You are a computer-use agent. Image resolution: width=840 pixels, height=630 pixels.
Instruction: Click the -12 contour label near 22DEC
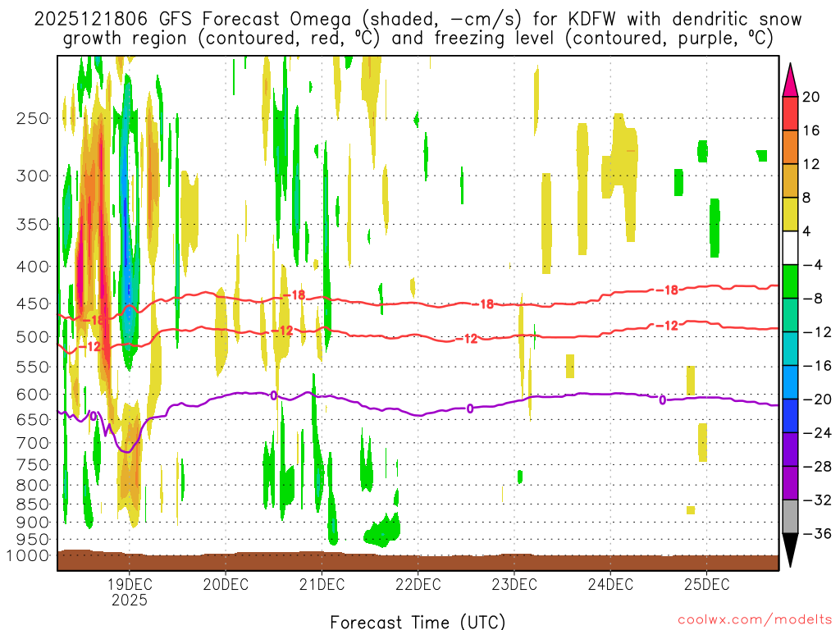coord(467,339)
